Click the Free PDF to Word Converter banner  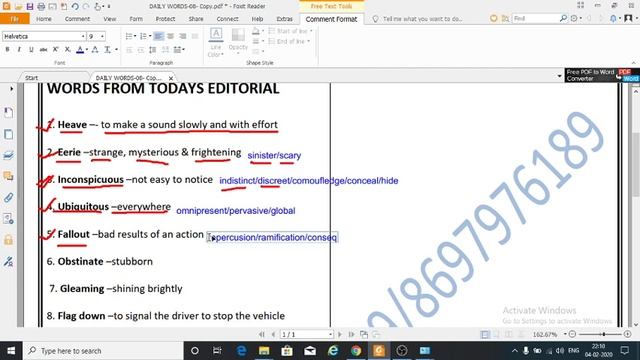tap(602, 75)
